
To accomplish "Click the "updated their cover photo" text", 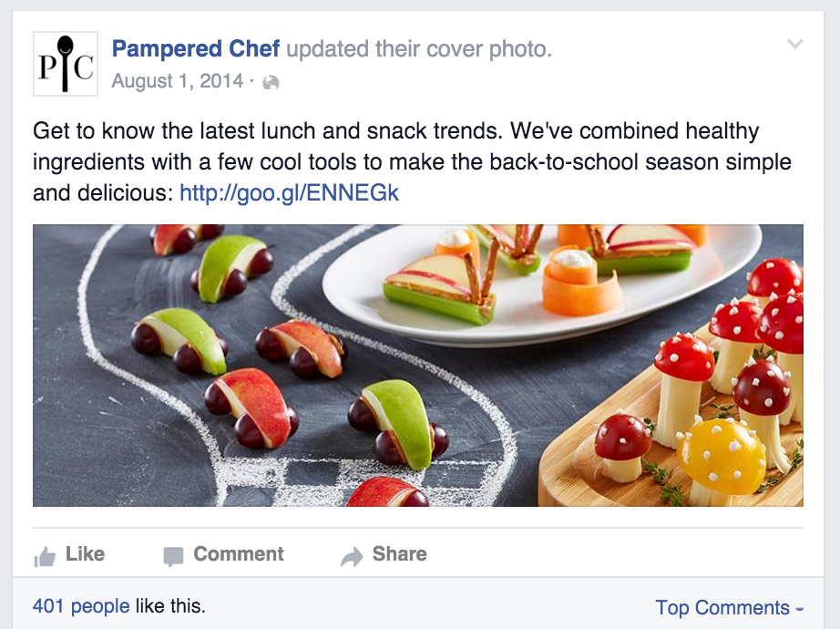I will 419,49.
